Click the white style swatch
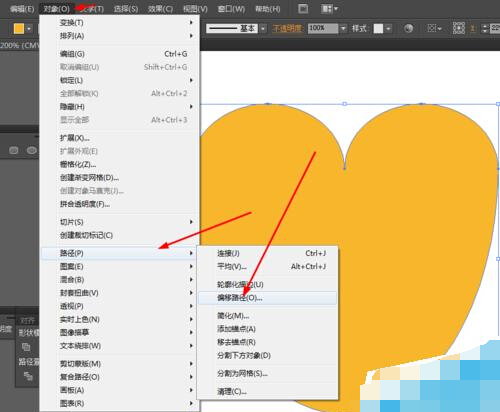Viewport: 500px width, 412px height. 378,29
